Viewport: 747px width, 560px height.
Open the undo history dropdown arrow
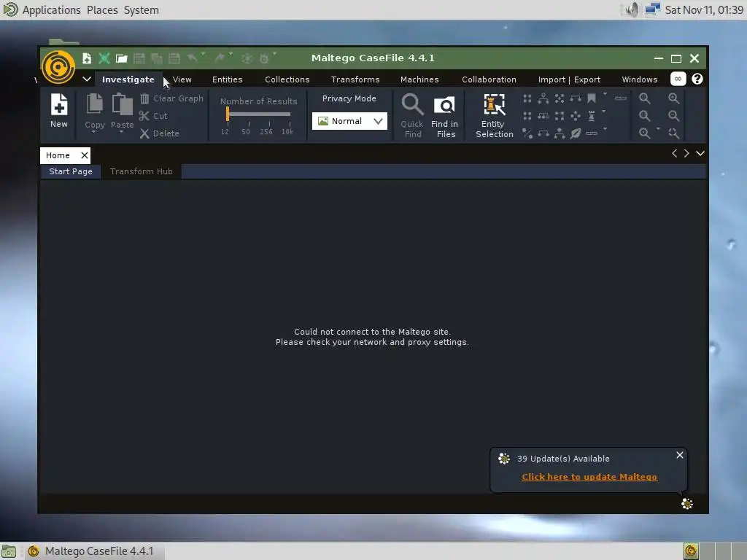pyautogui.click(x=204, y=53)
